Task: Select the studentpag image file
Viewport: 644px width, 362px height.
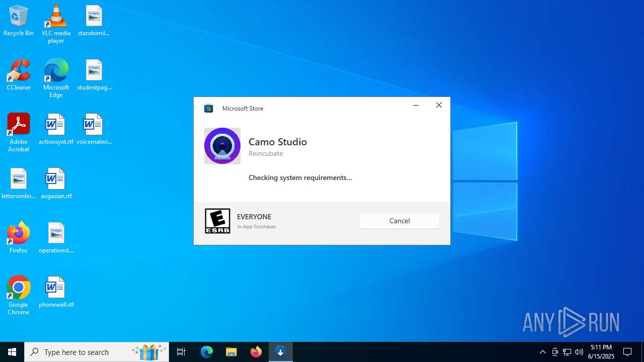Action: [x=94, y=75]
